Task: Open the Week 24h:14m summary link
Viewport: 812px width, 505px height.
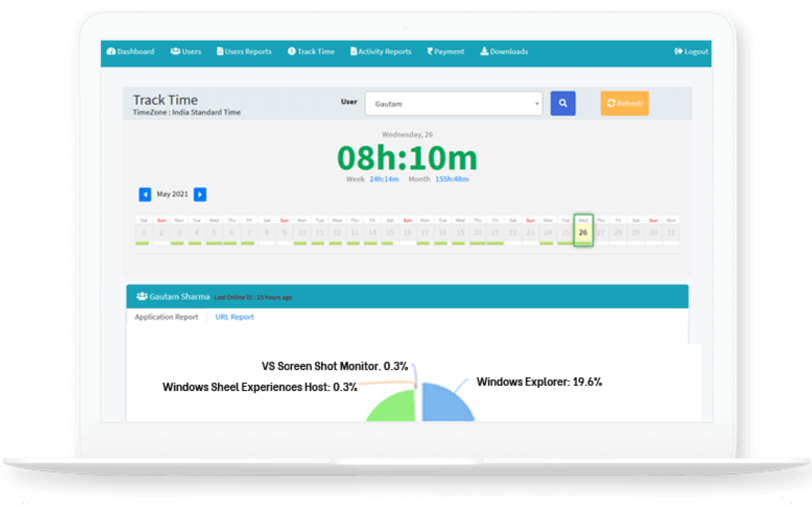Action: coord(384,179)
